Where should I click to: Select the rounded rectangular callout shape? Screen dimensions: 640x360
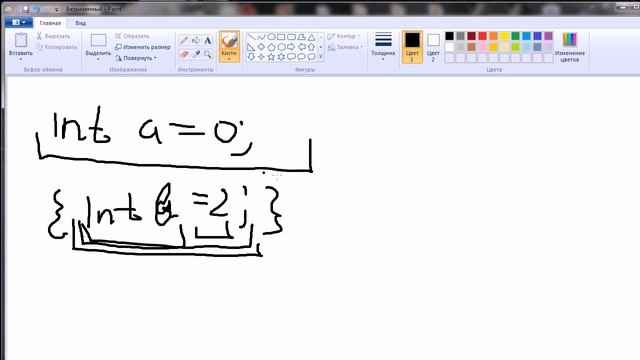[x=291, y=57]
